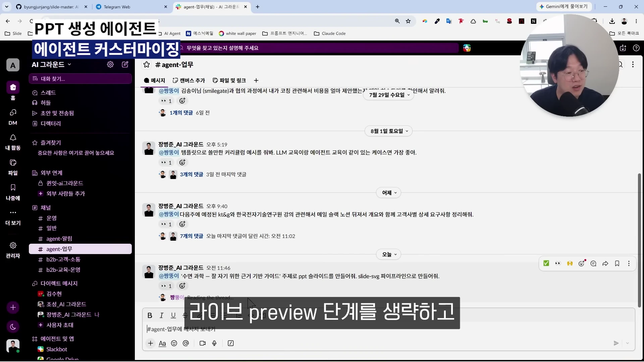Save hovered message for later bookmark icon
This screenshot has width=644, height=362.
(617, 263)
